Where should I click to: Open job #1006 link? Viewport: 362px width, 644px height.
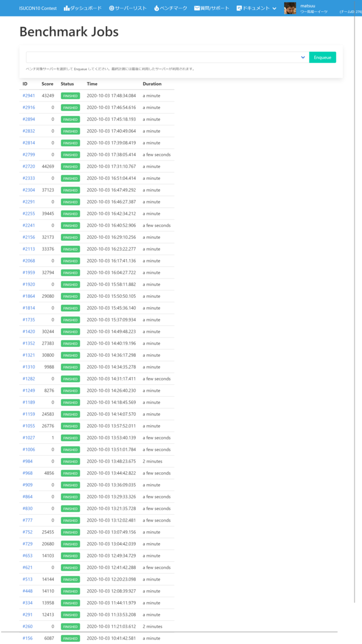click(28, 450)
